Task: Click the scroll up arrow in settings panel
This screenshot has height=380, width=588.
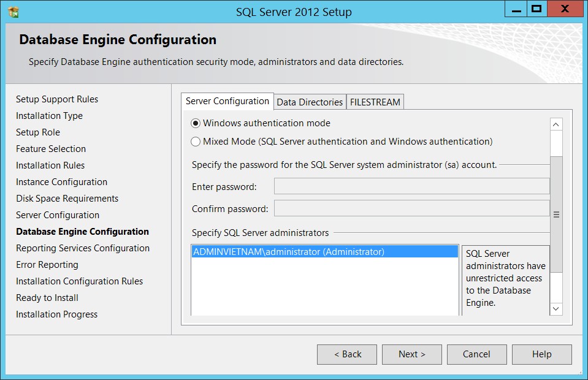Action: pyautogui.click(x=556, y=124)
